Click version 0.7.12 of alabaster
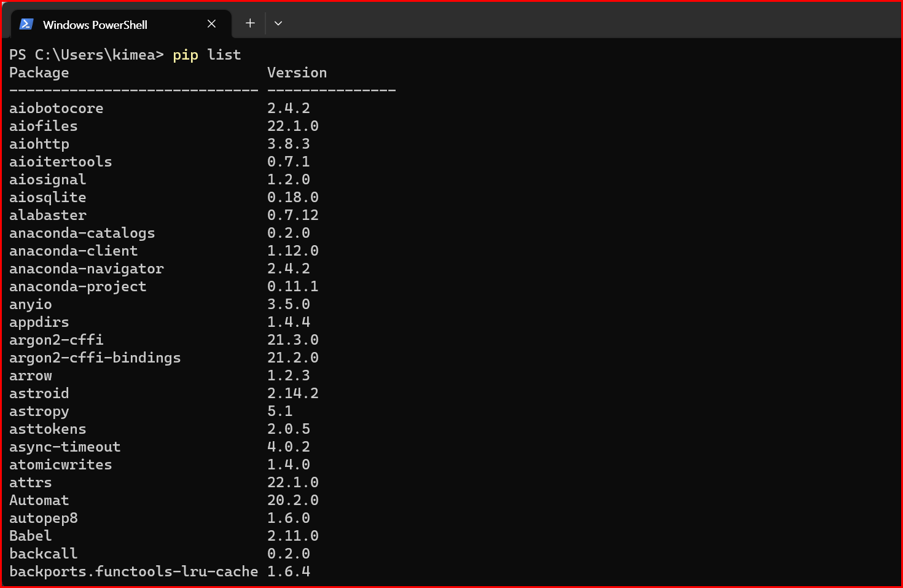This screenshot has height=588, width=903. [x=292, y=215]
